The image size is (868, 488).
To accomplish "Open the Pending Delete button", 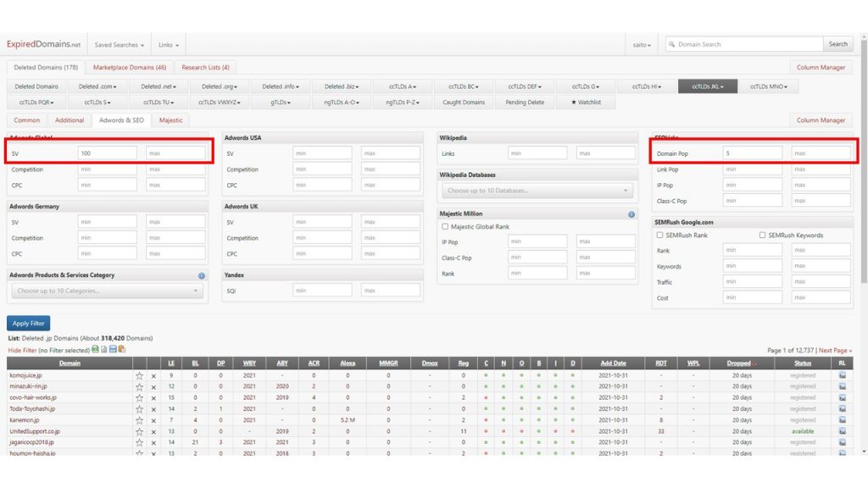I will click(524, 103).
